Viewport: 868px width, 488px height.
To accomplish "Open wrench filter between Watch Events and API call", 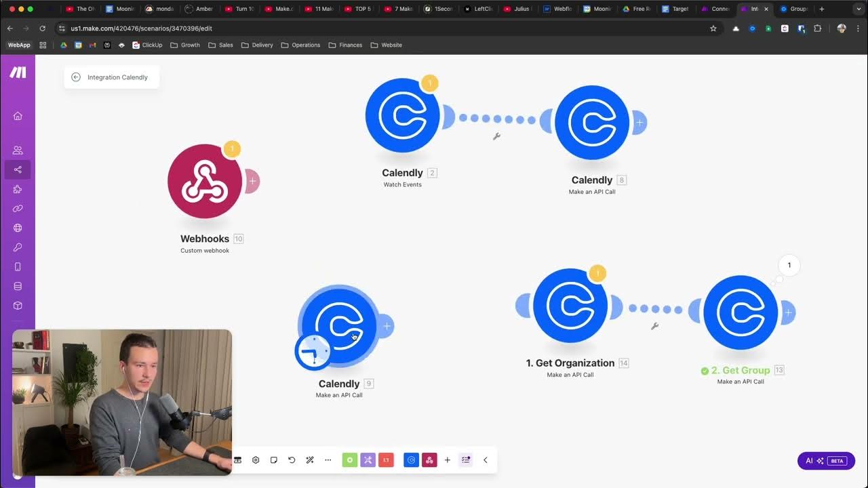I will coord(496,136).
